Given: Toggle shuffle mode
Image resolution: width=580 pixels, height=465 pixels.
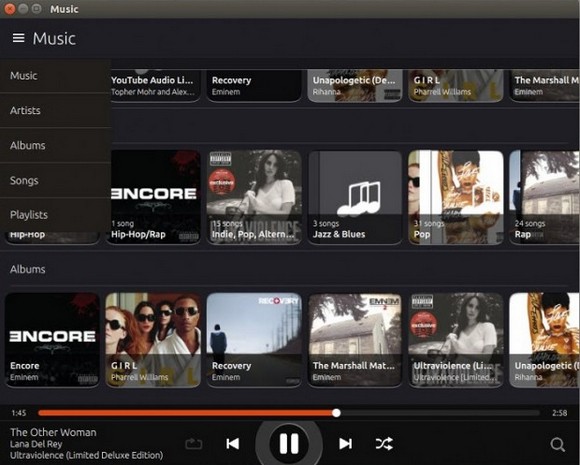Looking at the screenshot, I should [x=384, y=443].
